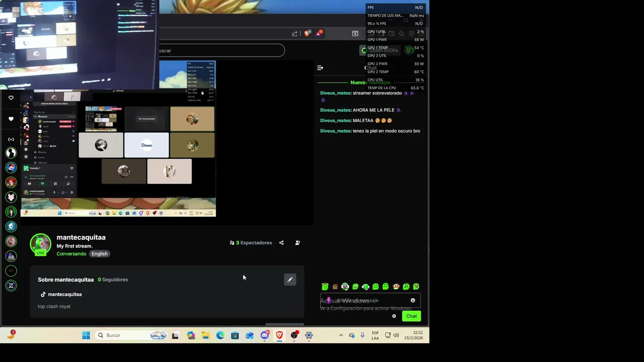Open File Explorer from the taskbar
Image resolution: width=644 pixels, height=362 pixels.
pos(206,335)
